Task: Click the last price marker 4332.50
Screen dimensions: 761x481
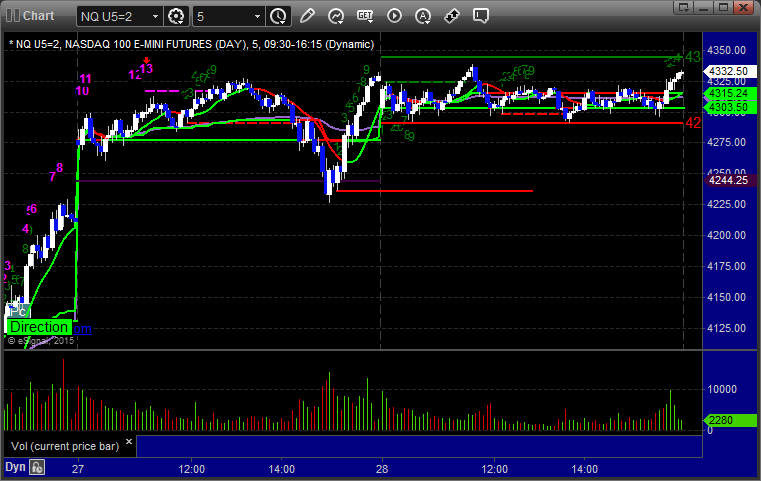Action: 728,71
